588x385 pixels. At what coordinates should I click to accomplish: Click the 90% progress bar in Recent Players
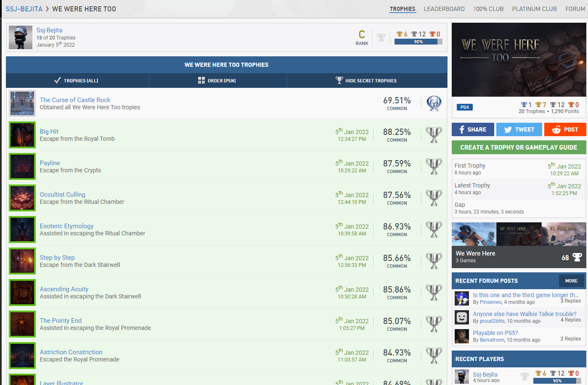557,381
